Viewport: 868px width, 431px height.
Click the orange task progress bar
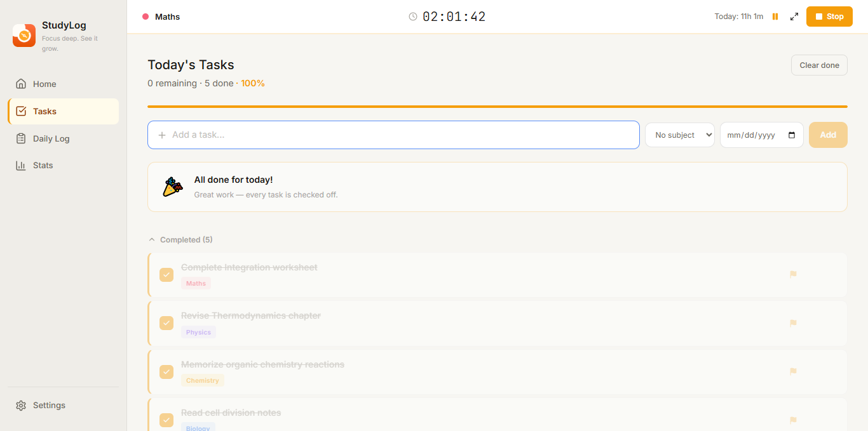point(498,107)
